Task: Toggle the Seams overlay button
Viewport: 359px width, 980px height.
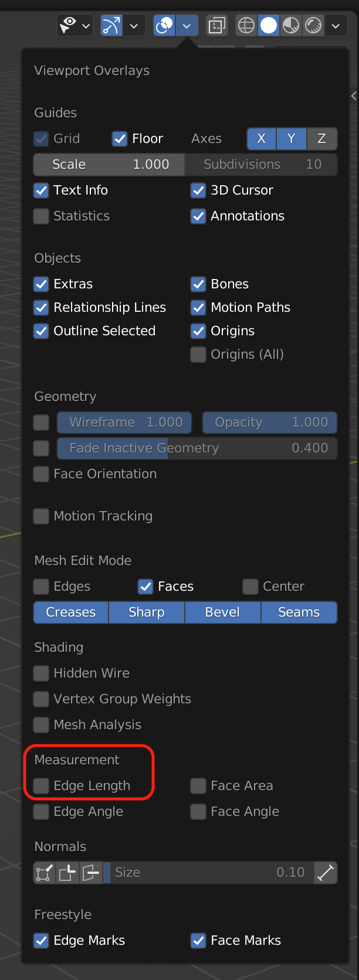Action: click(x=299, y=612)
